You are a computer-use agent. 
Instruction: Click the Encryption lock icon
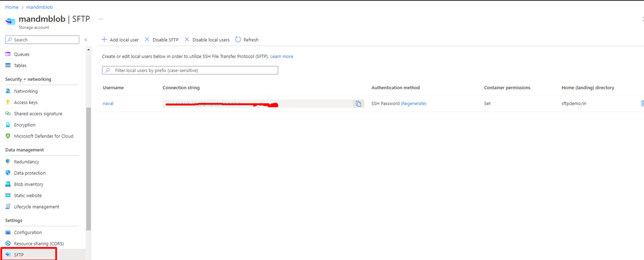click(8, 125)
